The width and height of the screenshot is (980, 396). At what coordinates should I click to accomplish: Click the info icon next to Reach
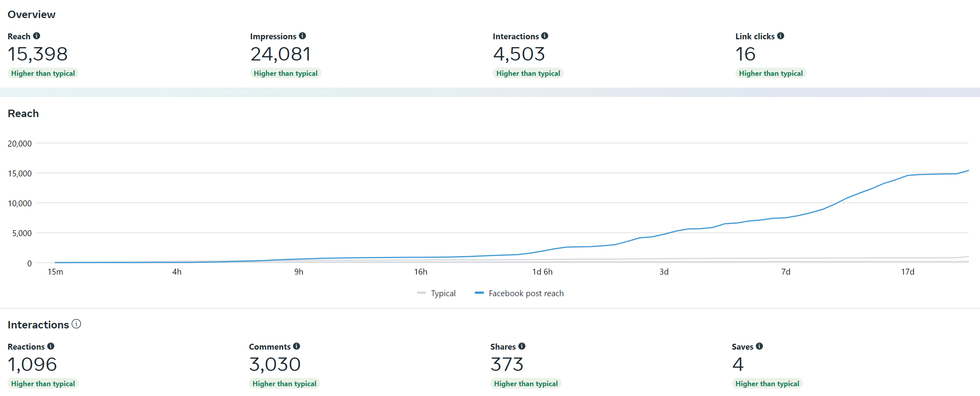click(37, 36)
